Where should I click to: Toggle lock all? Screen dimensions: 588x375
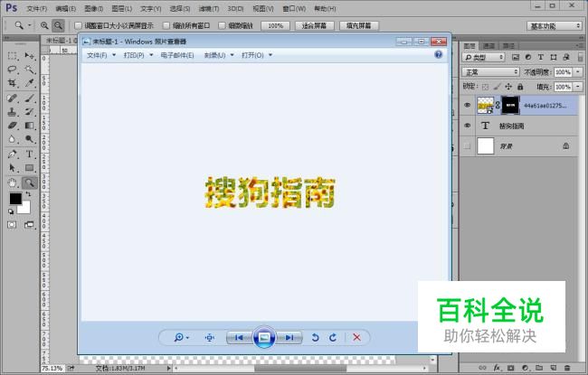pyautogui.click(x=520, y=87)
